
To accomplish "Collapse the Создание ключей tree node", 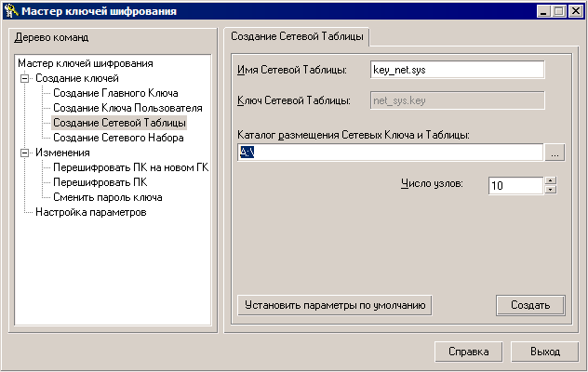I will pos(25,78).
